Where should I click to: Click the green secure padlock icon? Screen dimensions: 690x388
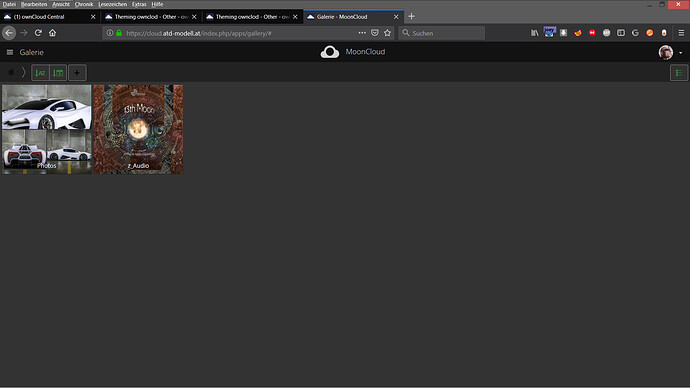(119, 33)
